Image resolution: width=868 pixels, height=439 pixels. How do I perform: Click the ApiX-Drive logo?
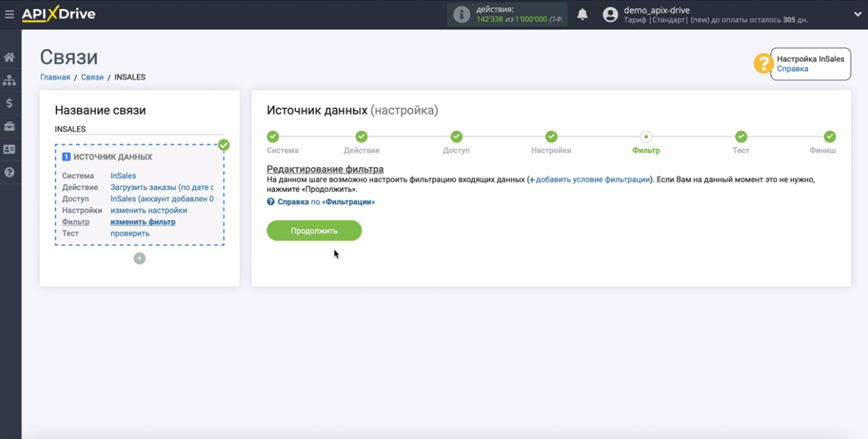58,14
